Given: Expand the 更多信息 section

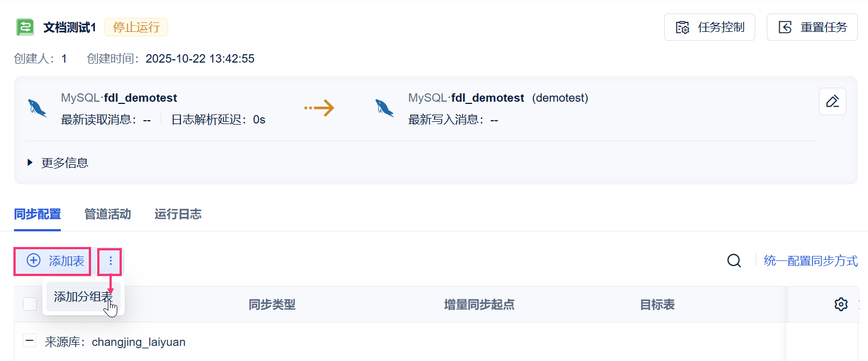Looking at the screenshot, I should click(58, 163).
